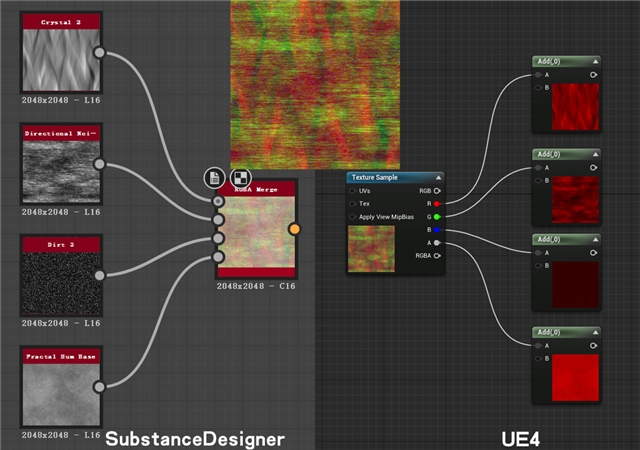This screenshot has width=640, height=450.
Task: Click the Apply View MipBias input pin
Action: point(353,216)
